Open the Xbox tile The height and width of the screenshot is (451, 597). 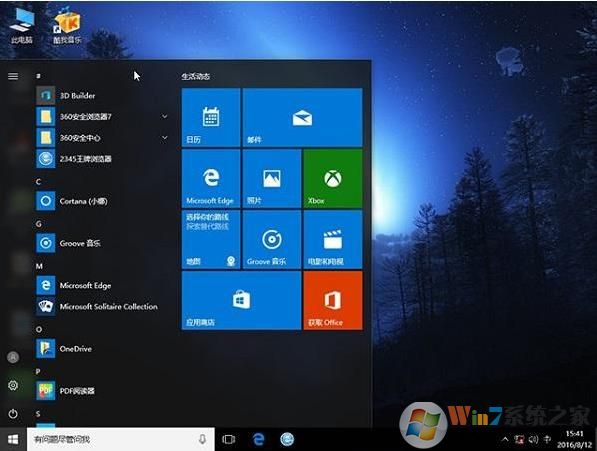pos(333,178)
